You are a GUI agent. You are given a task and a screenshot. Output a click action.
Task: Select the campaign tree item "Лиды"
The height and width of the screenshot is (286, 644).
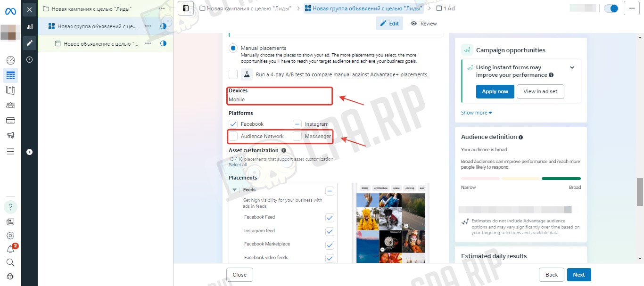[x=91, y=8]
